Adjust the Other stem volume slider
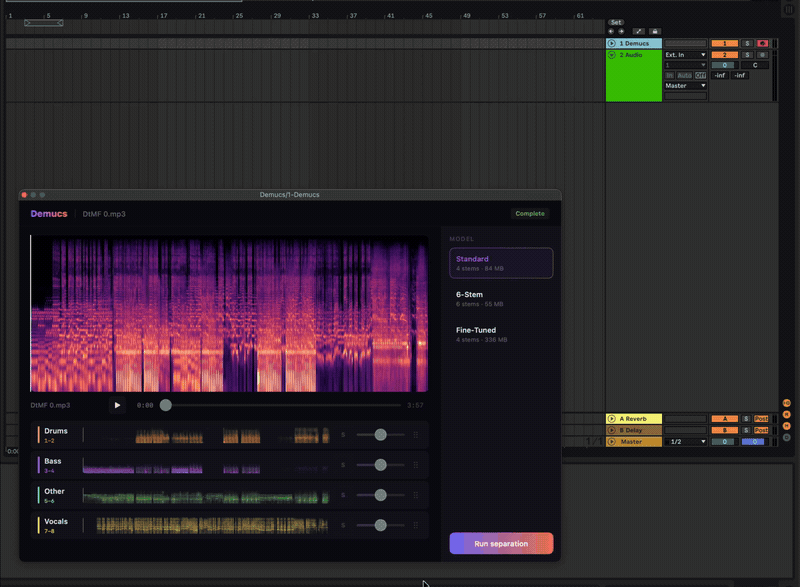 381,495
